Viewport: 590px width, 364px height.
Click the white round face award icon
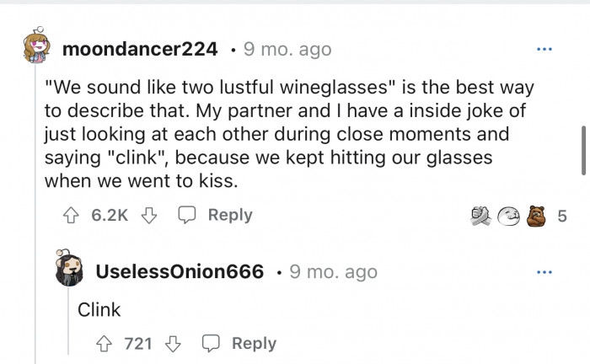point(508,217)
